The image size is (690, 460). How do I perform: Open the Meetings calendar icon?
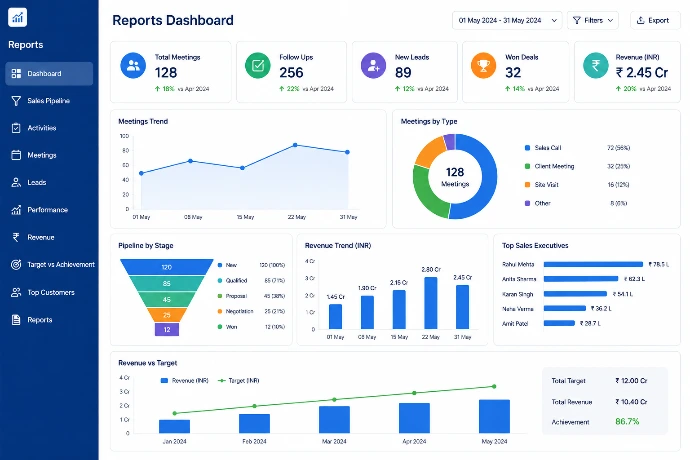tap(16, 155)
